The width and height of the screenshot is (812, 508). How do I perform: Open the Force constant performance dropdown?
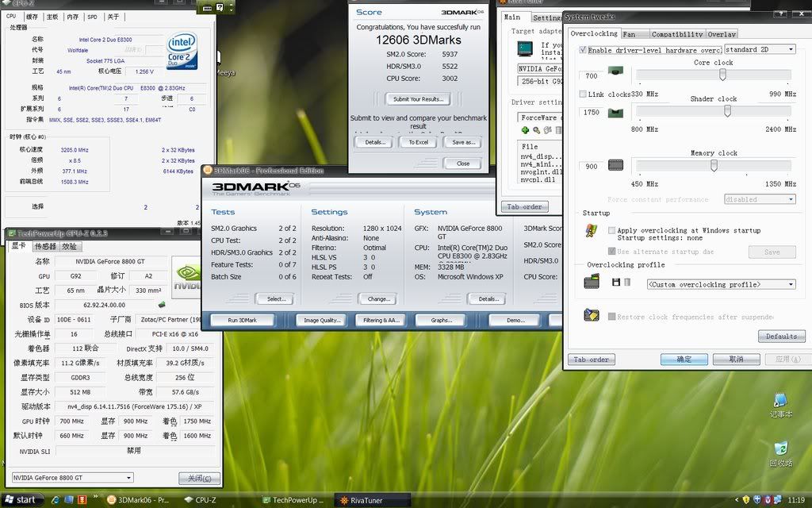tap(760, 199)
